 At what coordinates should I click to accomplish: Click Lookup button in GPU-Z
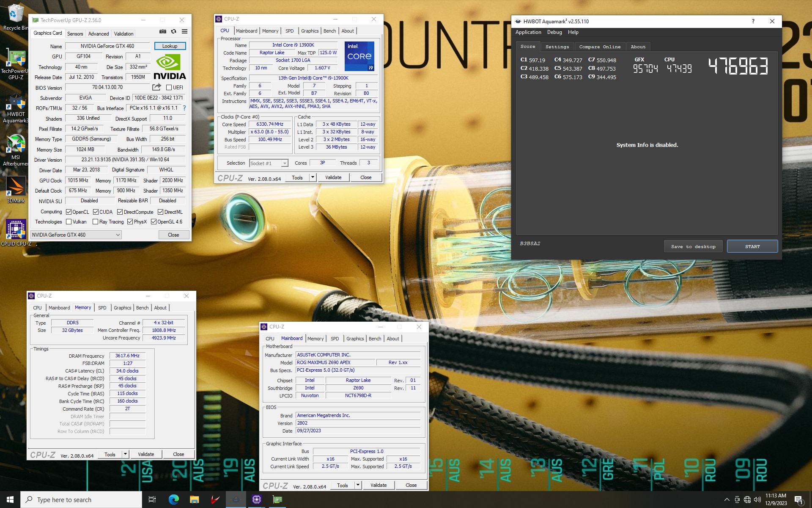(x=170, y=46)
